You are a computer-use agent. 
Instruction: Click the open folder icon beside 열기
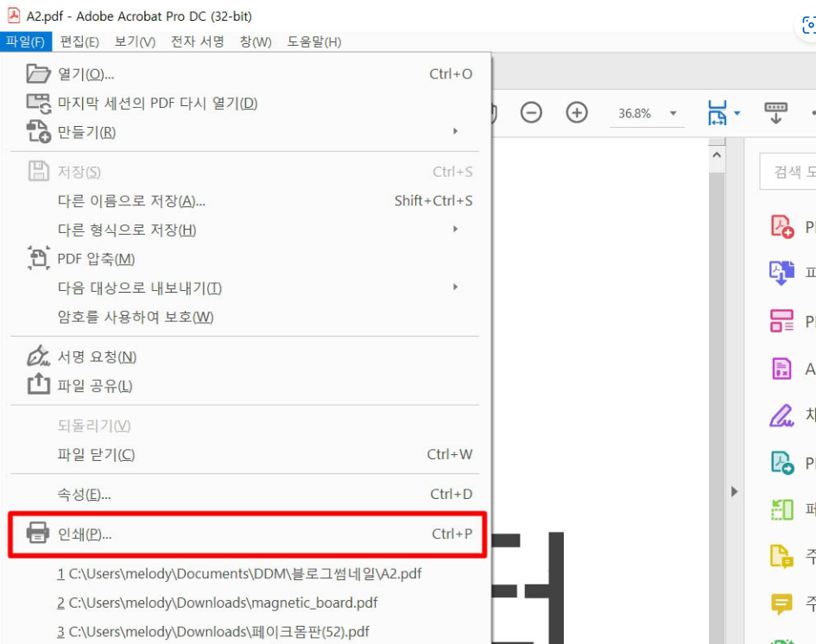point(38,74)
